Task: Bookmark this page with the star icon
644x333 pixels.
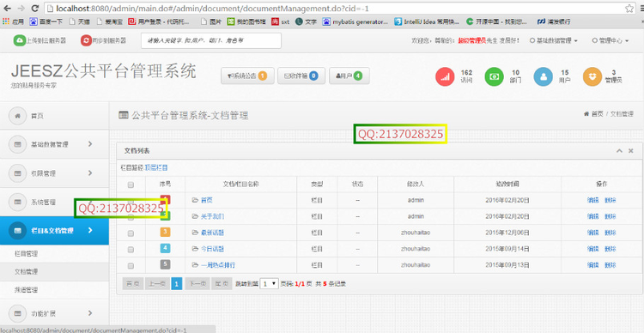Action: pyautogui.click(x=629, y=9)
